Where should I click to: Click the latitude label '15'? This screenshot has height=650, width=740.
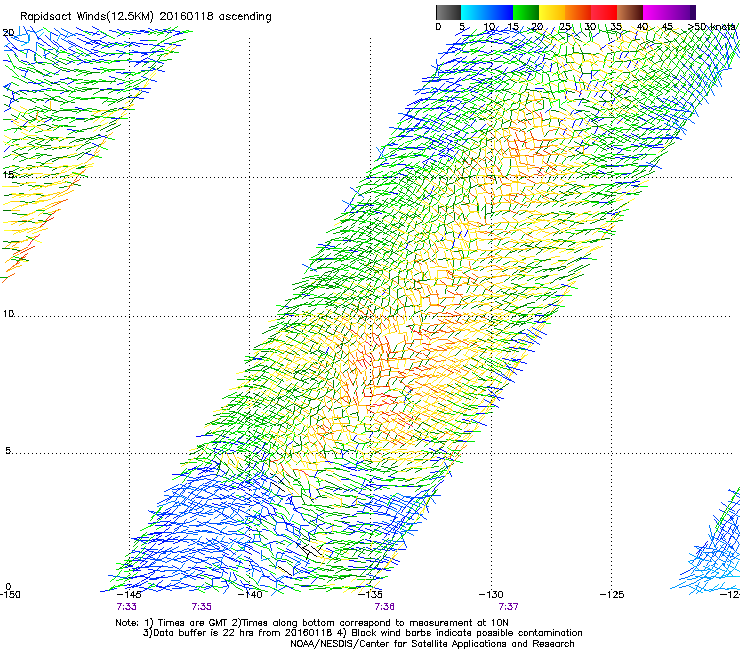[x=8, y=175]
